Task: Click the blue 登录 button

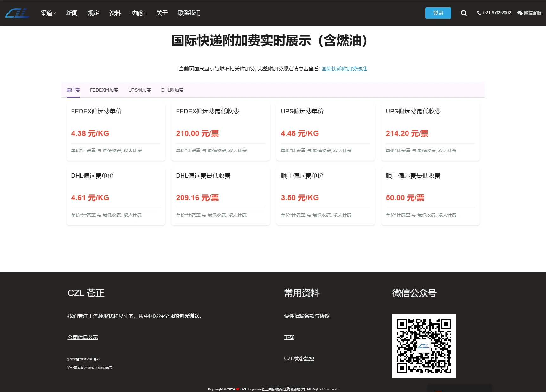Action: coord(438,13)
